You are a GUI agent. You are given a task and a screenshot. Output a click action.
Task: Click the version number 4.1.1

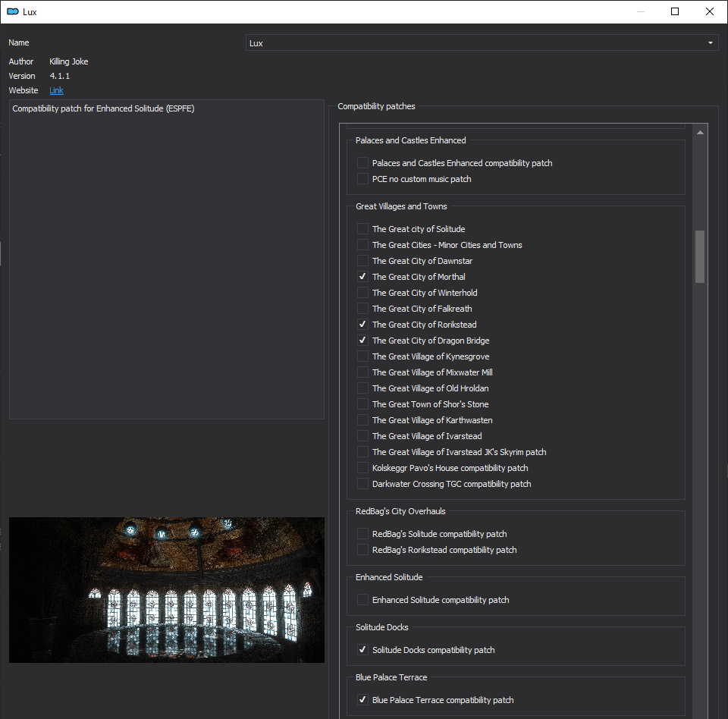pyautogui.click(x=59, y=76)
